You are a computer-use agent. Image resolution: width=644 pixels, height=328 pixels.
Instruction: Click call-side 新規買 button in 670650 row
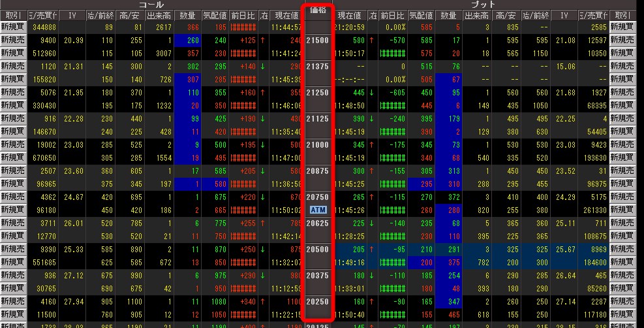tap(13, 158)
